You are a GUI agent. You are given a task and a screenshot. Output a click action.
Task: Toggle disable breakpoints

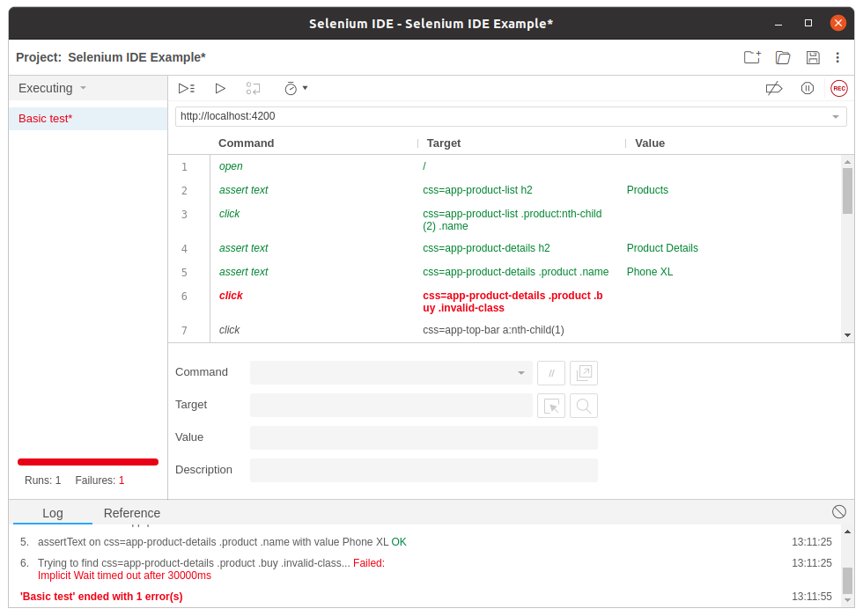point(773,88)
